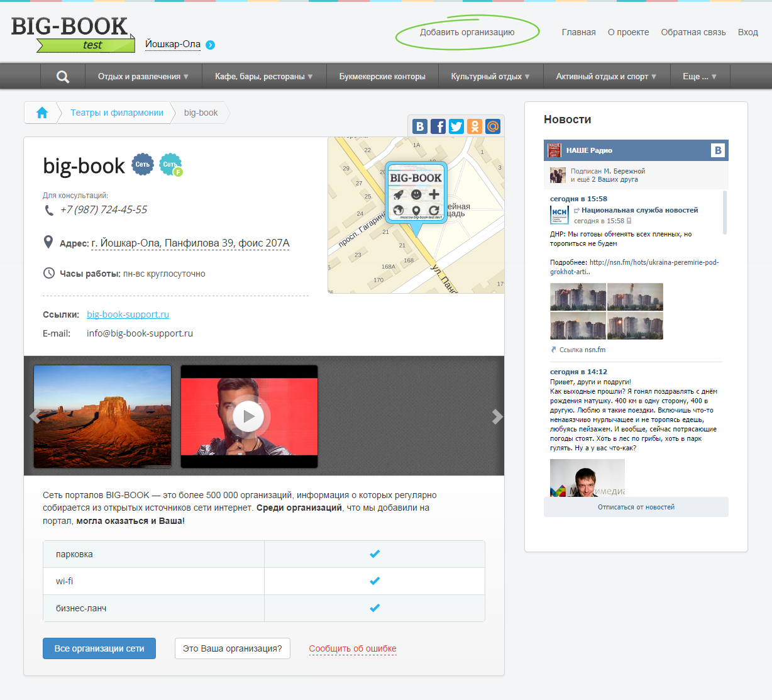Play the video in the gallery
772x700 pixels.
click(249, 416)
